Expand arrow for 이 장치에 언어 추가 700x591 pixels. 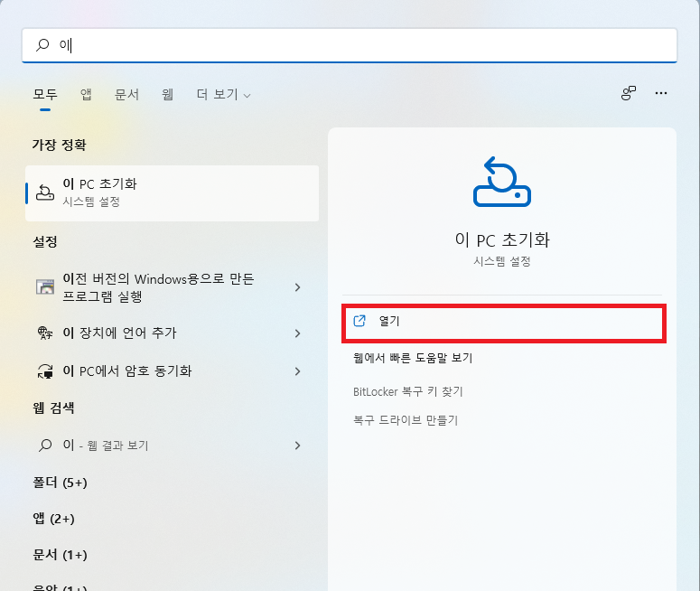pyautogui.click(x=298, y=333)
